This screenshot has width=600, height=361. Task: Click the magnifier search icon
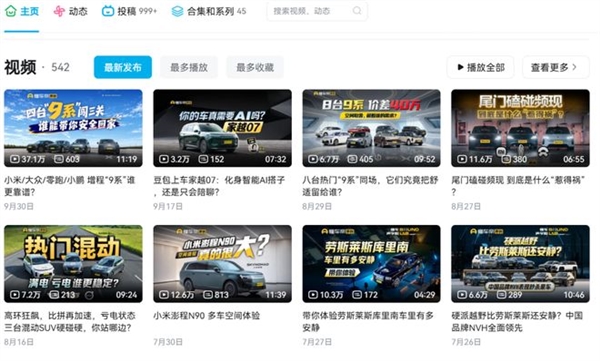click(x=357, y=11)
